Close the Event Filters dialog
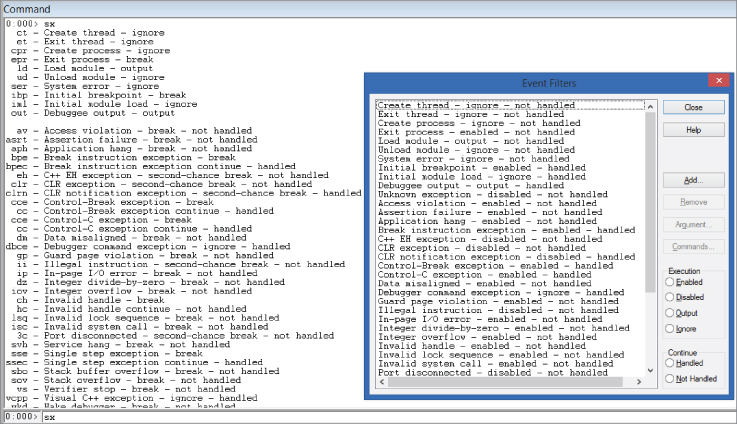 pyautogui.click(x=719, y=80)
